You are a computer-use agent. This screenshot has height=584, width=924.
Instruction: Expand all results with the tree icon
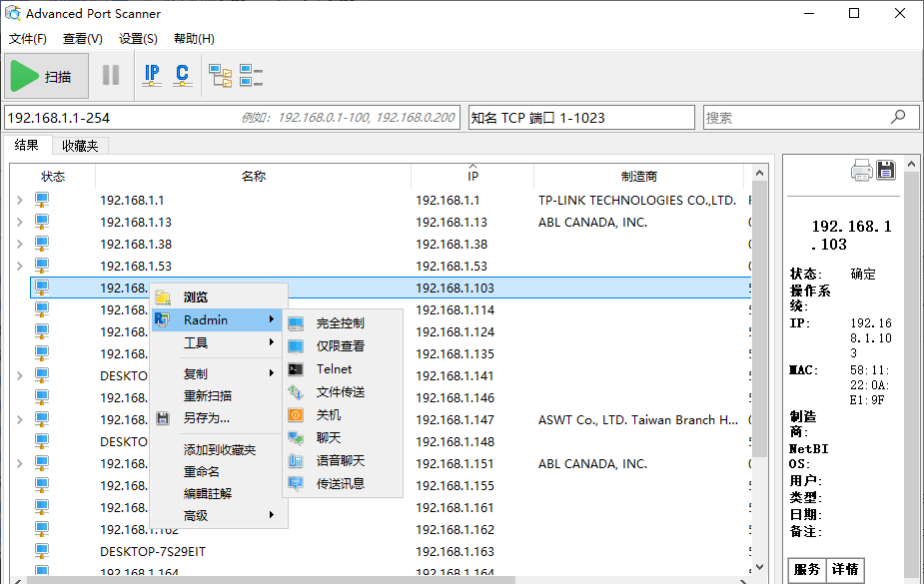tap(221, 75)
